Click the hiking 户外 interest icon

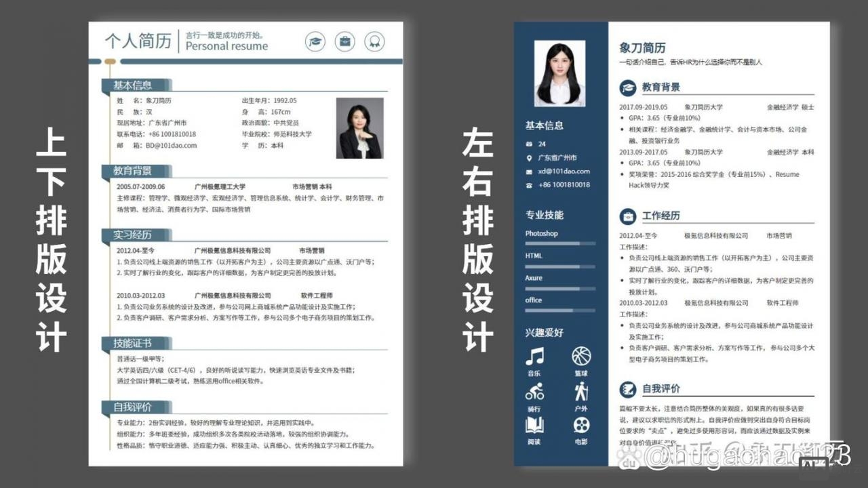581,392
